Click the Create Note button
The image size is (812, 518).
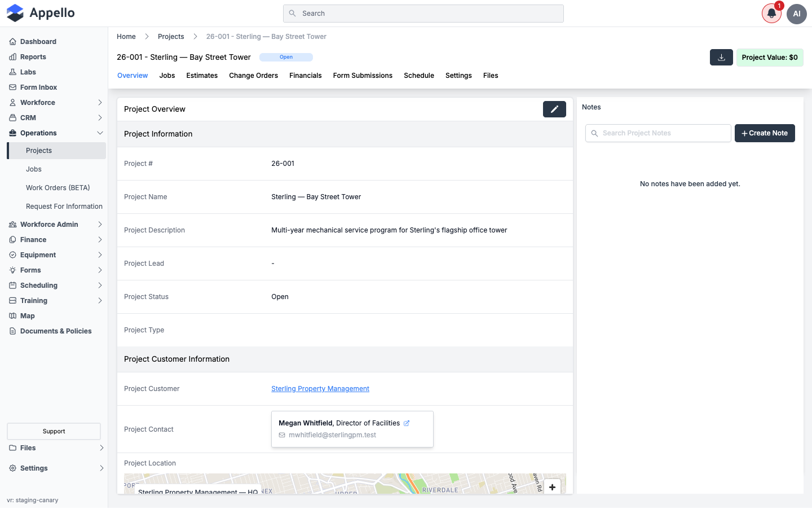pos(765,133)
